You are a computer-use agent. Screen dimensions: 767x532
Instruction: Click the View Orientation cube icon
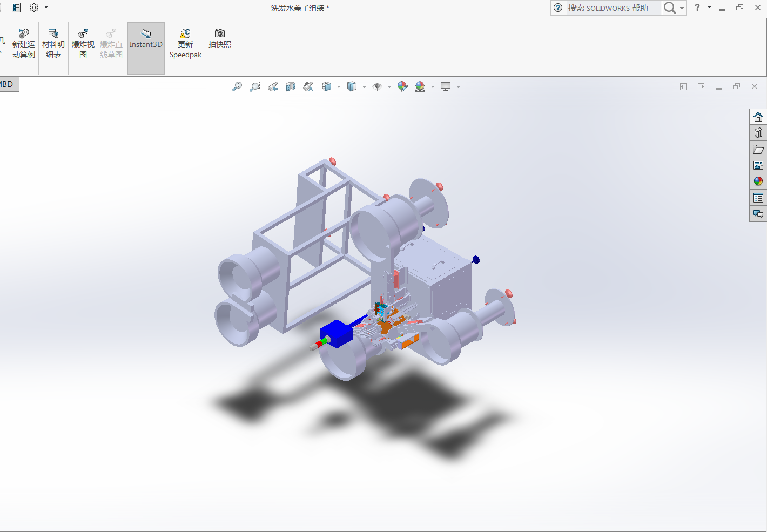coord(327,87)
